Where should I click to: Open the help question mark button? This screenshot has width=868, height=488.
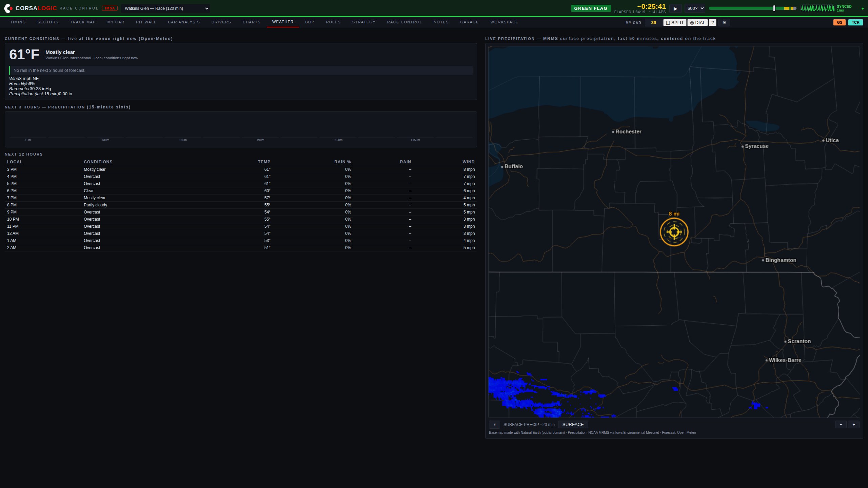pyautogui.click(x=712, y=23)
